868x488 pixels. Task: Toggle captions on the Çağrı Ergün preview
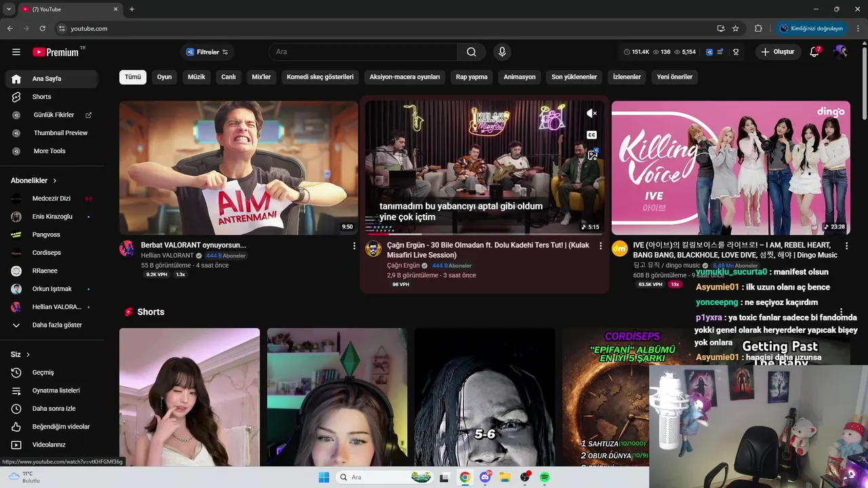pyautogui.click(x=592, y=135)
